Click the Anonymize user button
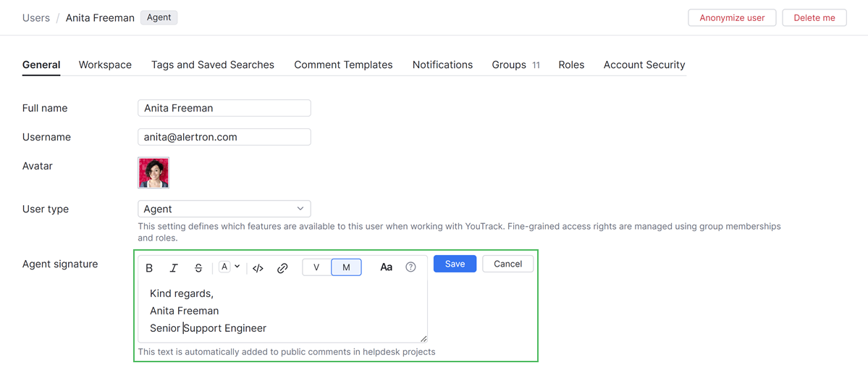 [x=732, y=18]
